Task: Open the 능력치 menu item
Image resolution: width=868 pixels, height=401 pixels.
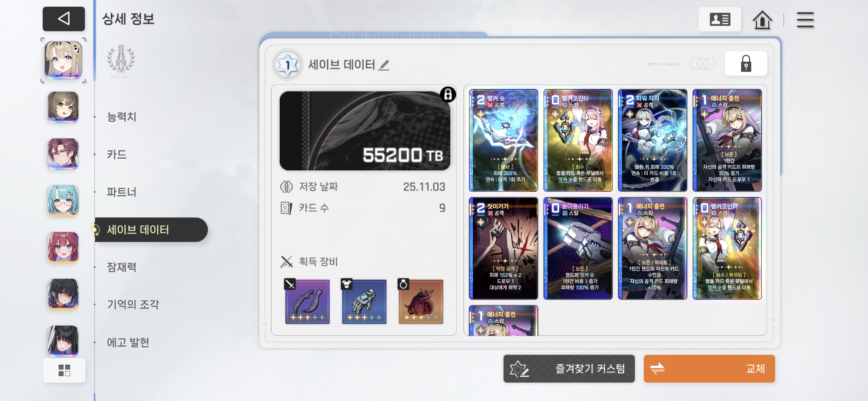Action: click(122, 117)
